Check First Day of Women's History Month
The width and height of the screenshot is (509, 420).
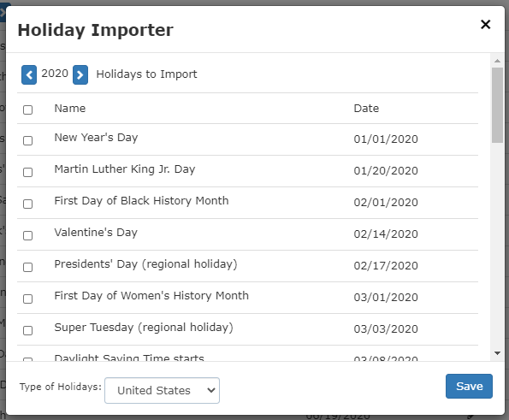pos(28,299)
